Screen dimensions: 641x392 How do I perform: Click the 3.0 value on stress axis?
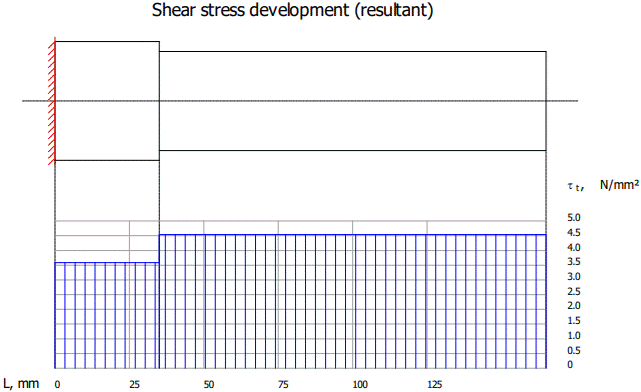point(574,277)
